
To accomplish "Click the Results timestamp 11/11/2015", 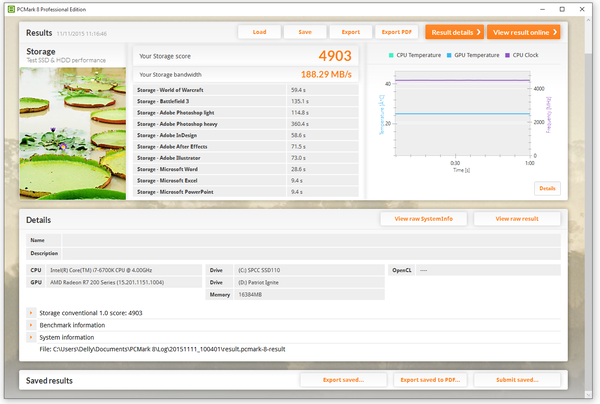I will 82,34.
